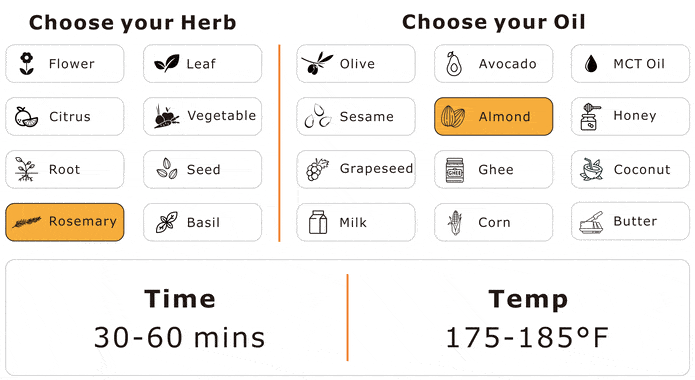Deselect the highlighted Rosemary herb option
Screen dimensions: 695x380
point(65,222)
